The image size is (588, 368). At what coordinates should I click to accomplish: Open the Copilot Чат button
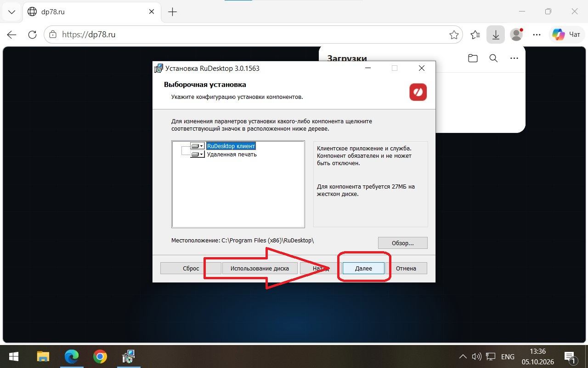[567, 34]
